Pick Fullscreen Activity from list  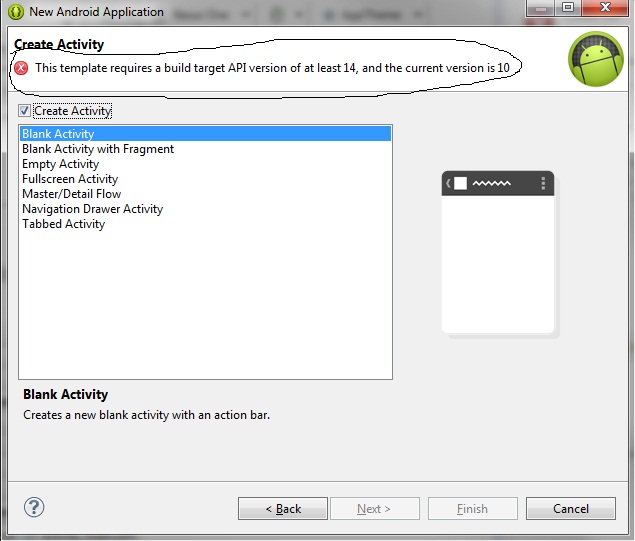click(x=205, y=179)
